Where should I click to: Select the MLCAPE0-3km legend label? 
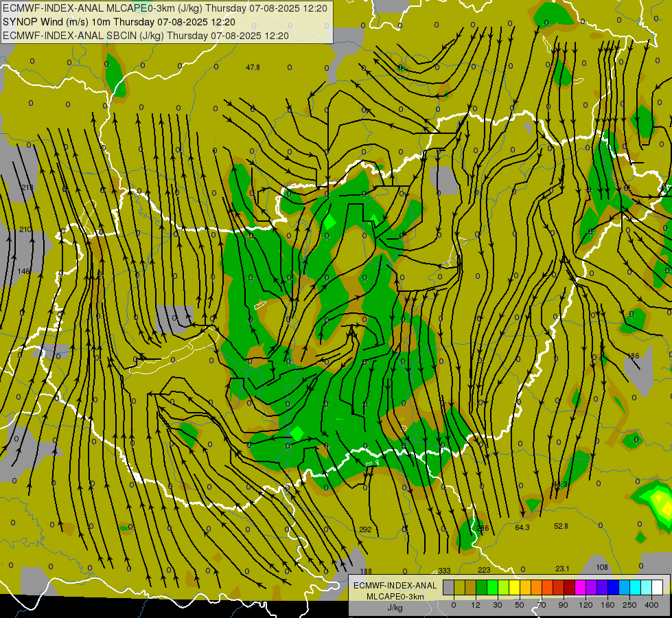(395, 597)
